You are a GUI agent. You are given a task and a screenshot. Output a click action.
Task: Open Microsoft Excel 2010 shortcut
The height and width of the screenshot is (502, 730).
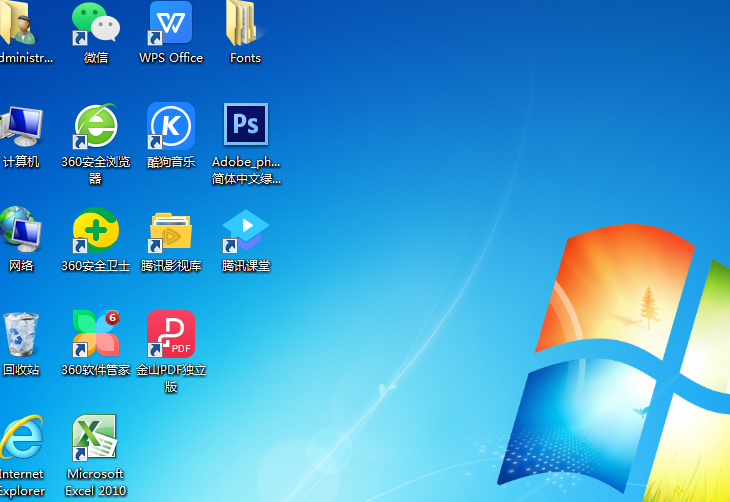coord(95,437)
